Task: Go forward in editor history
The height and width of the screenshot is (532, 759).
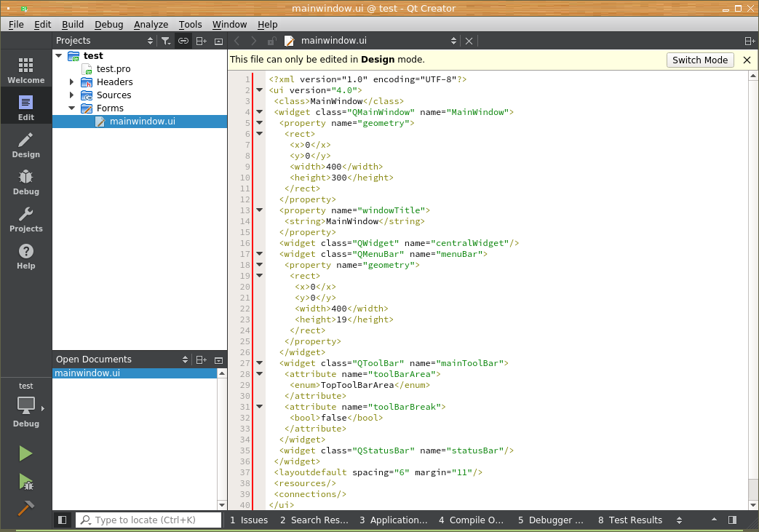Action: coord(254,41)
